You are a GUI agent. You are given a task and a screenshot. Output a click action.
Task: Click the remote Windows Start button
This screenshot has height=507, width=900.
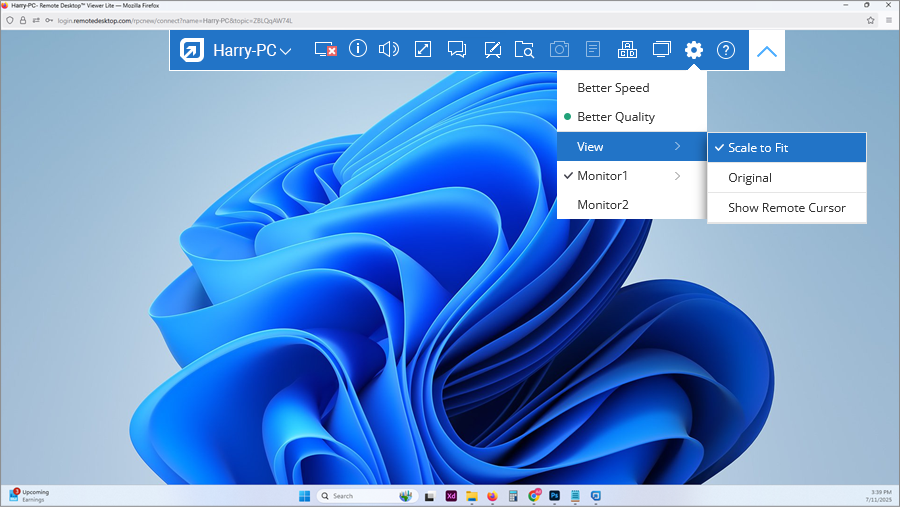304,496
